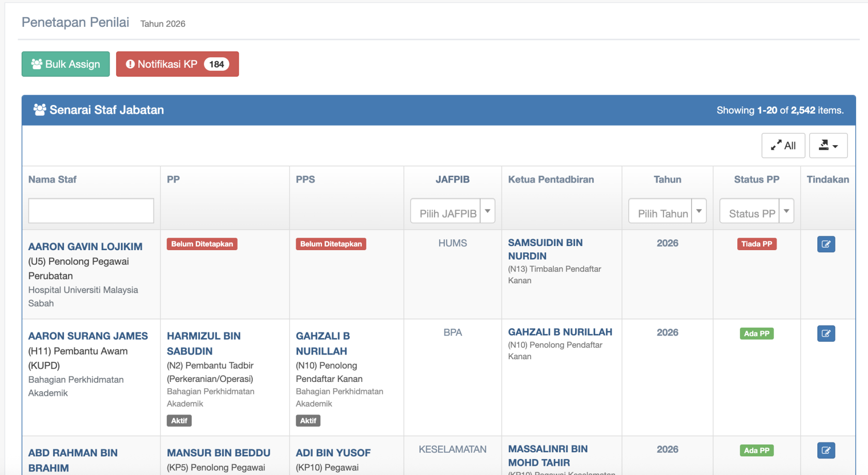This screenshot has width=868, height=475.
Task: Click the Bulk Assign button
Action: (66, 64)
